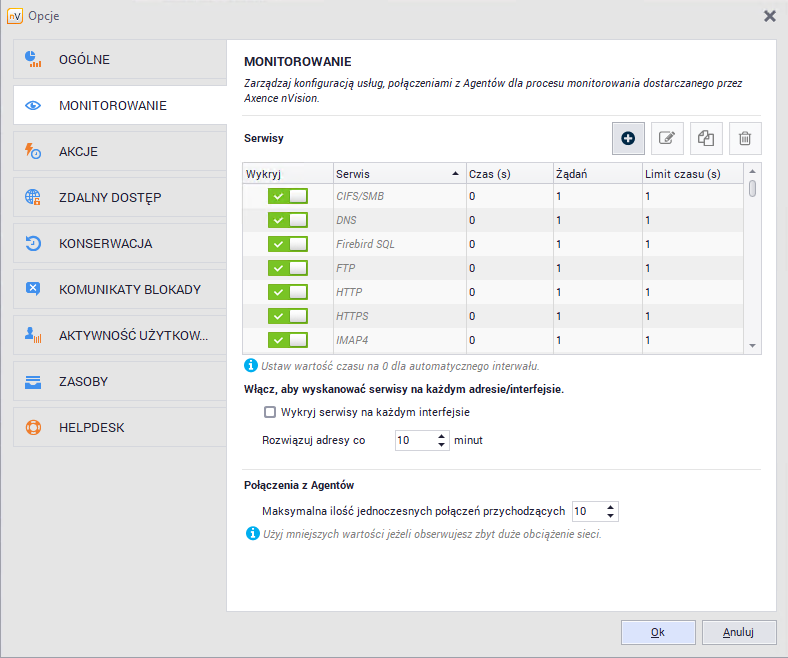The height and width of the screenshot is (658, 788).
Task: Click the edit service pencil icon
Action: tap(667, 138)
